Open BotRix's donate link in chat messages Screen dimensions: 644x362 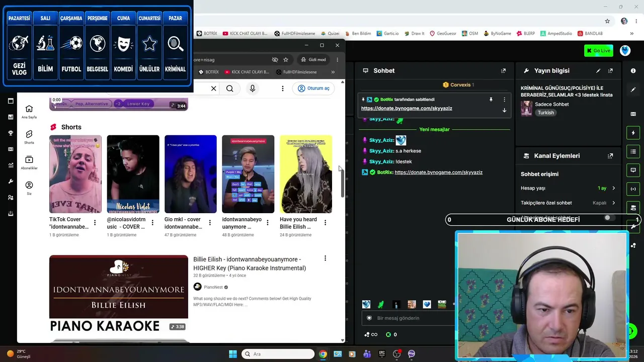[x=439, y=172]
